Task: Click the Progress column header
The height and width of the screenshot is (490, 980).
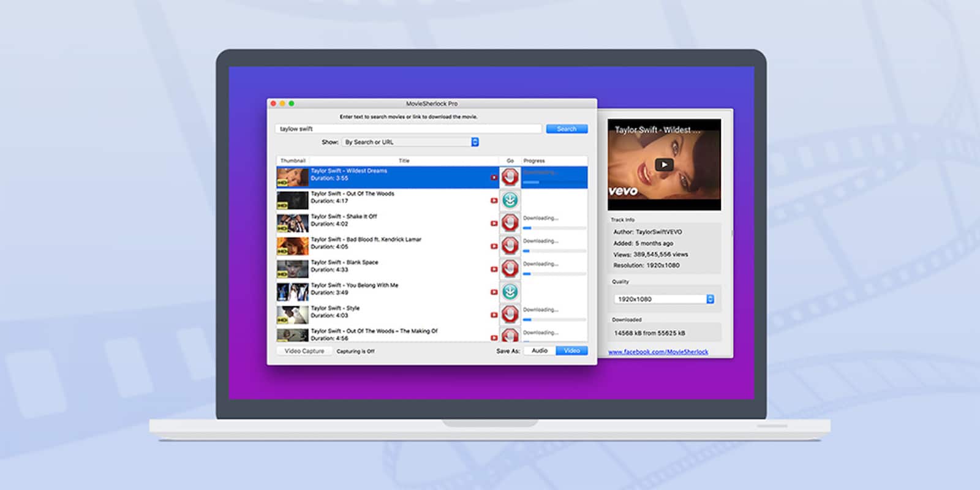Action: click(x=534, y=160)
